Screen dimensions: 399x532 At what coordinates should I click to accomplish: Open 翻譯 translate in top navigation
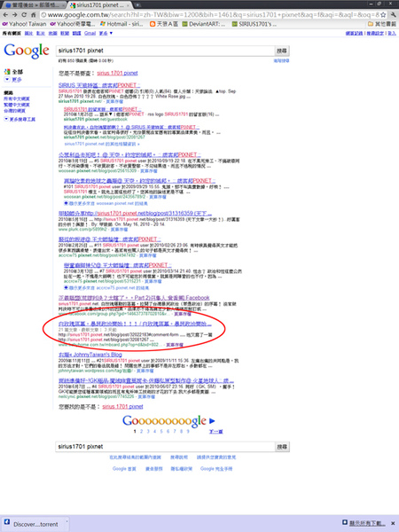pos(77,34)
